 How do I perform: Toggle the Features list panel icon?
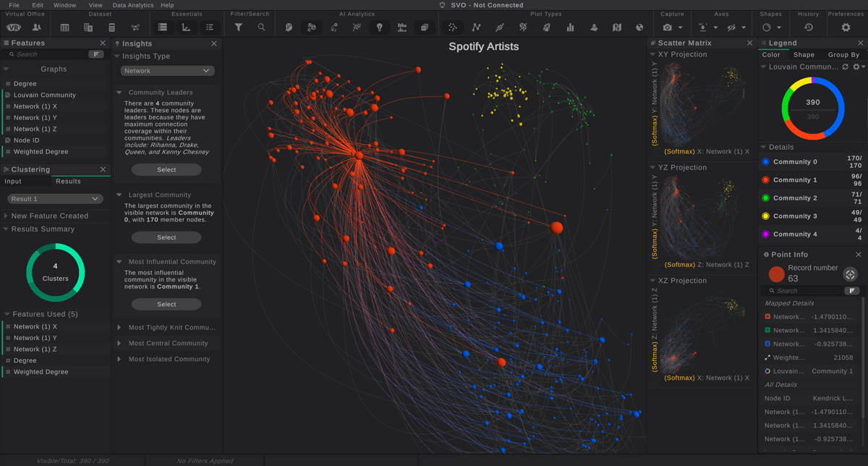pos(163,27)
